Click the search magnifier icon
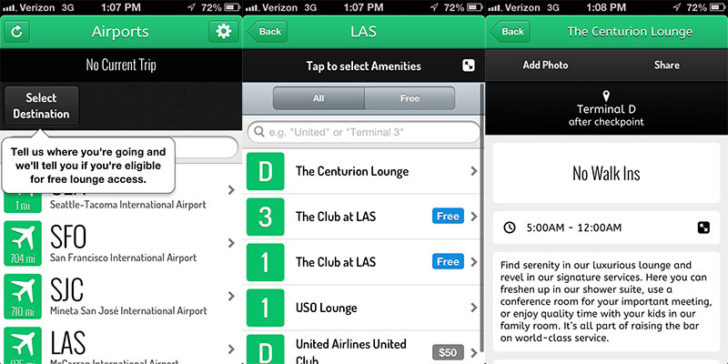Image resolution: width=728 pixels, height=364 pixels. 259,132
